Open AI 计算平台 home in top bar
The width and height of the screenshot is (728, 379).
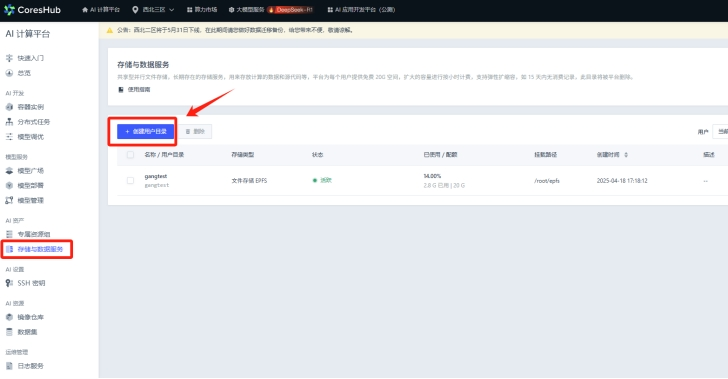101,10
